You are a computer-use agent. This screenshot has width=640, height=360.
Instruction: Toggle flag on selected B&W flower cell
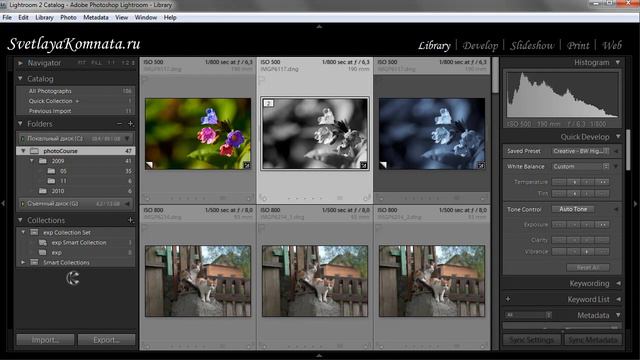262,80
